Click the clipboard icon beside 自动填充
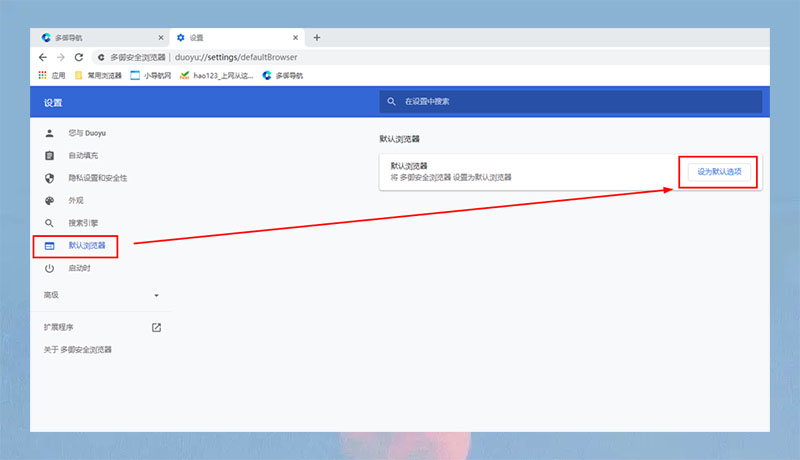The height and width of the screenshot is (460, 800). [49, 156]
